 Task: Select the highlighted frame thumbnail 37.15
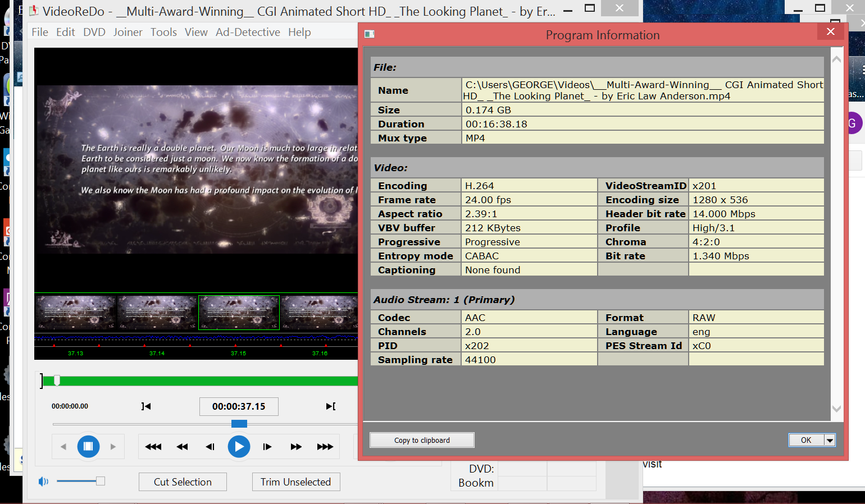coord(239,313)
